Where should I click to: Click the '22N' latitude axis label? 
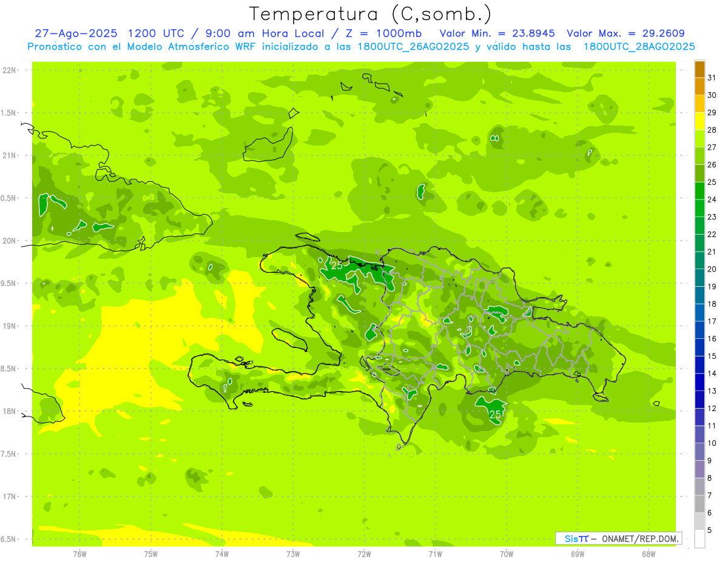pyautogui.click(x=10, y=70)
